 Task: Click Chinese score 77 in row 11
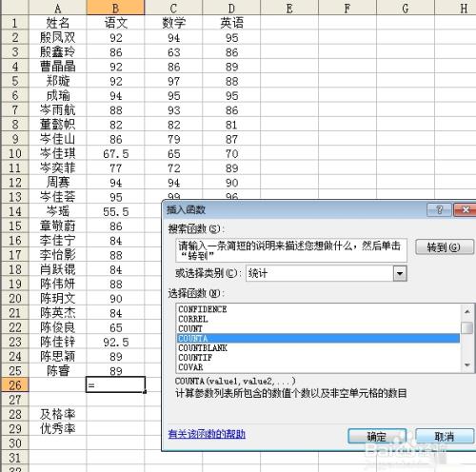tap(115, 167)
